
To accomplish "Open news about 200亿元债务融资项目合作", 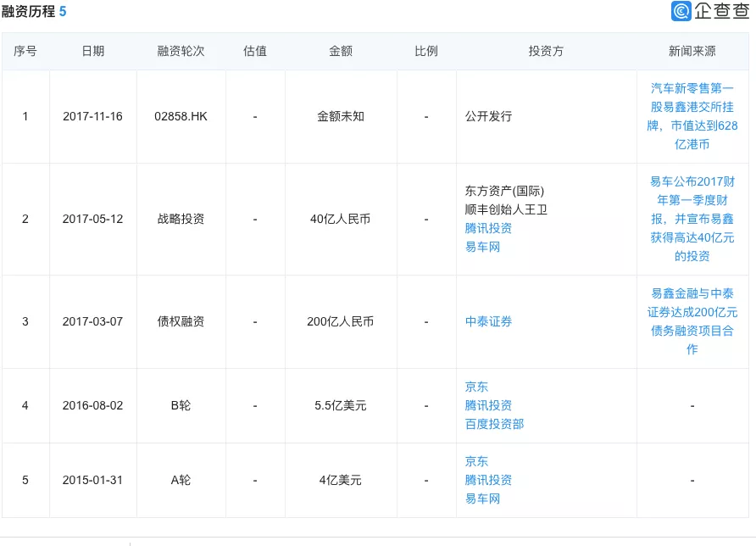I will 693,321.
